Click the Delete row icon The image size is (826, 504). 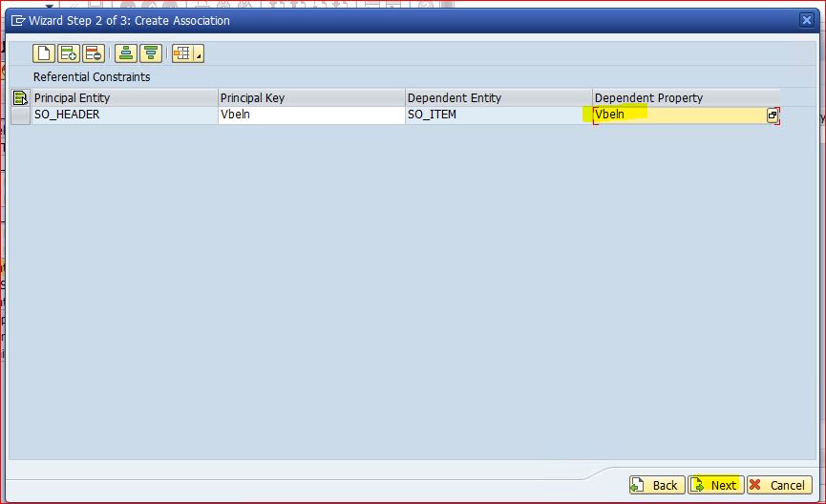coord(94,53)
